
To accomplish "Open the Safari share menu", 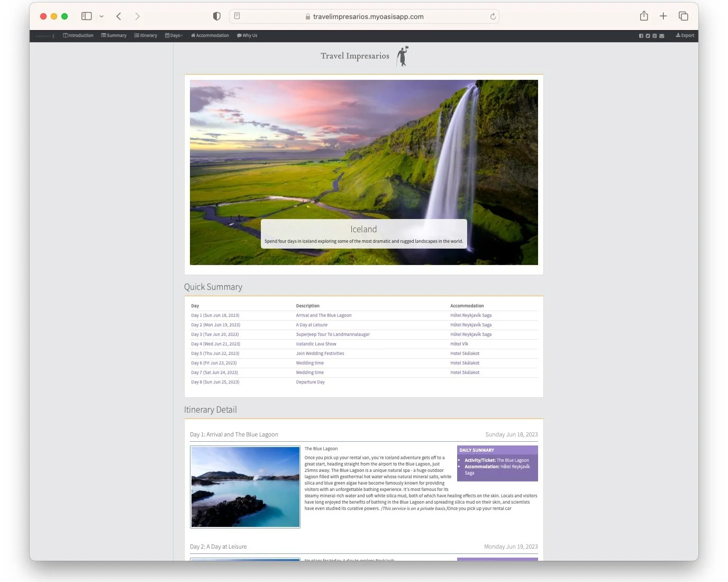I will coord(644,16).
